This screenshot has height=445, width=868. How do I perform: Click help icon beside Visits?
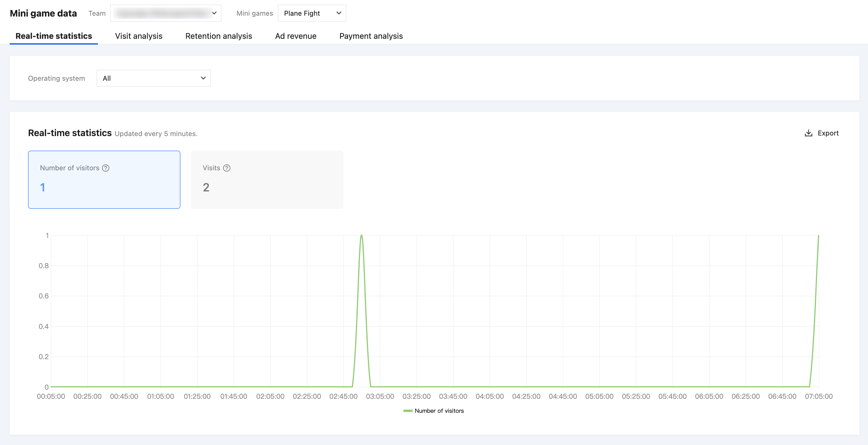227,168
